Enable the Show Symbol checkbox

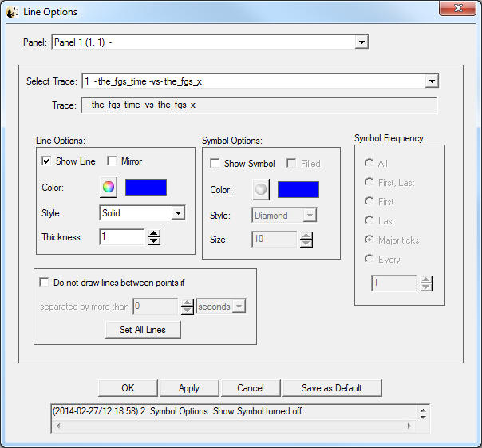click(x=215, y=164)
